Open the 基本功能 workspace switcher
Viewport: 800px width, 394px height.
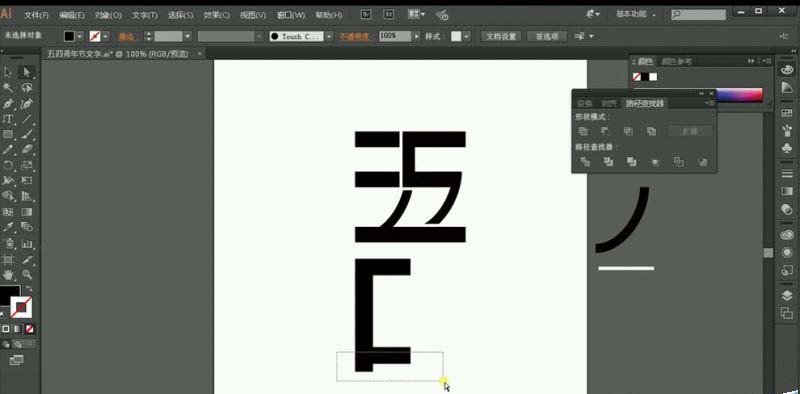coord(636,14)
